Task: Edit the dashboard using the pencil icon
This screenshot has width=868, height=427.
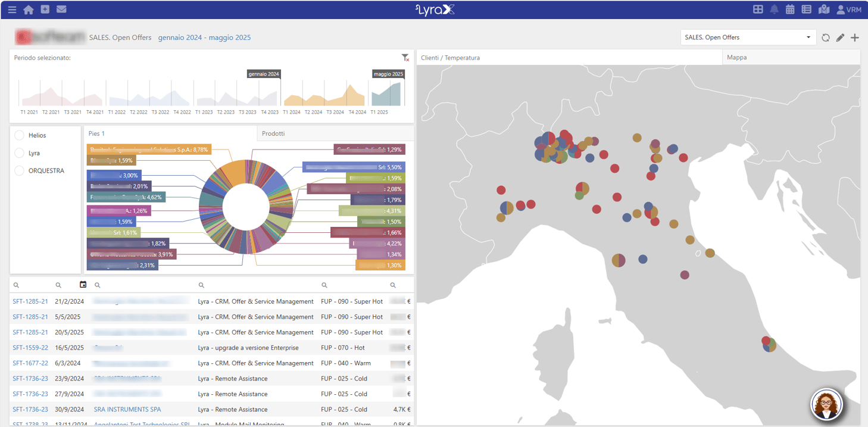Action: click(840, 37)
